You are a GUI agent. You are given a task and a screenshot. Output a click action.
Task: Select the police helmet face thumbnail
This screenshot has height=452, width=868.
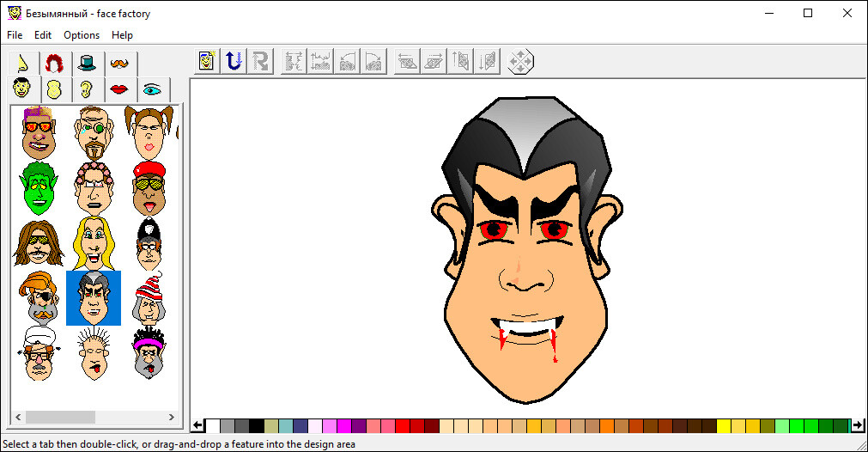[x=149, y=243]
